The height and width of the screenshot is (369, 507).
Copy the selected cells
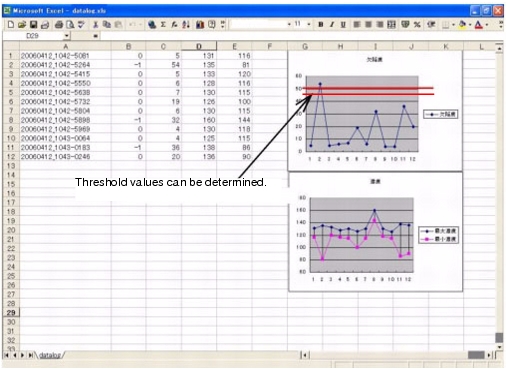pos(107,24)
